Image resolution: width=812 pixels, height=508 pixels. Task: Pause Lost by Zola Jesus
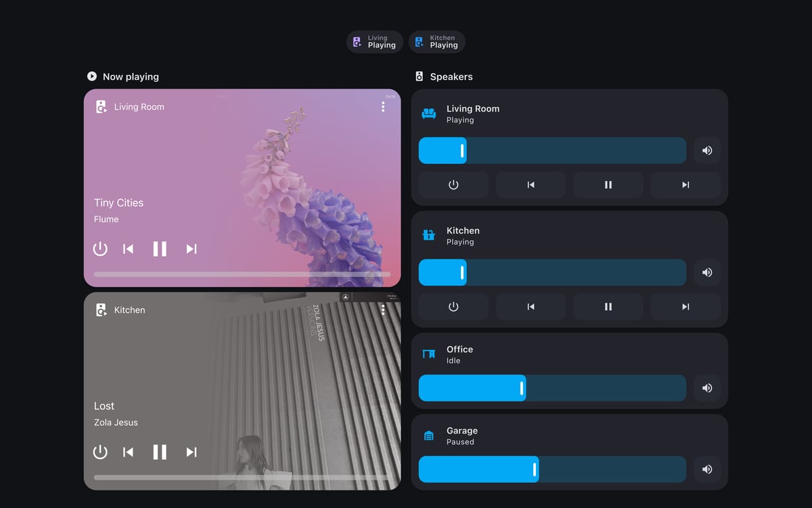160,452
